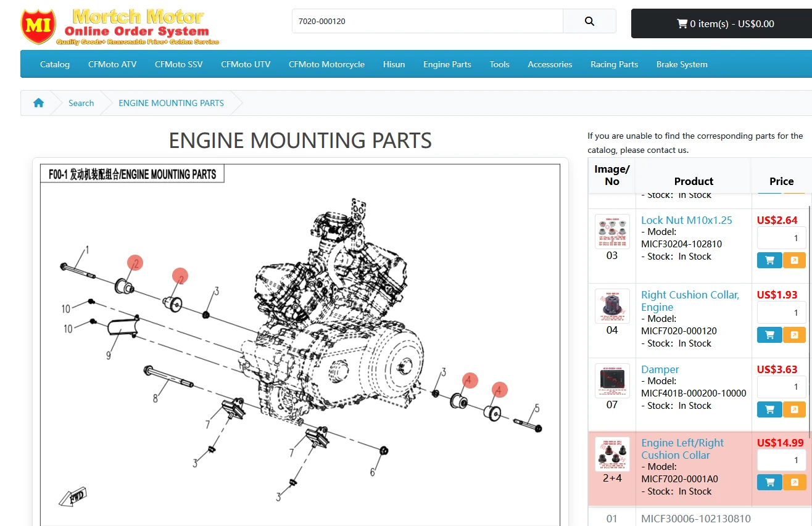Click the US$14.99 price
Image resolution: width=812 pixels, height=526 pixels.
pos(780,443)
